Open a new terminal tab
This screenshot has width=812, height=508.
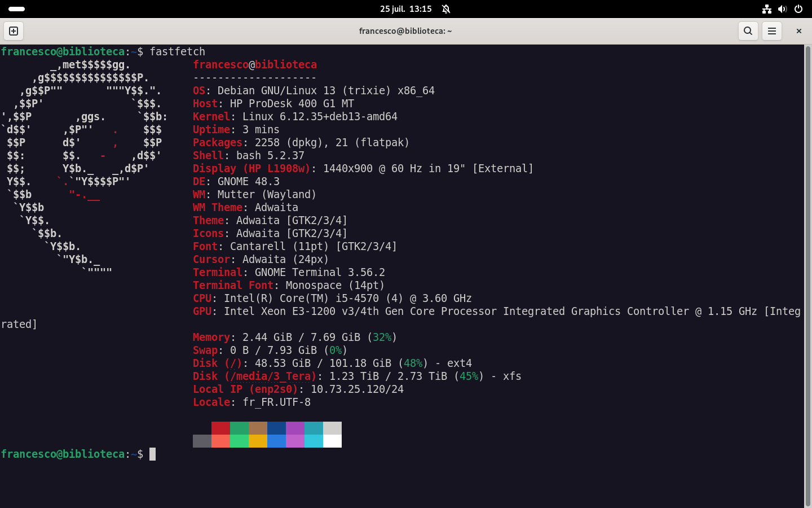click(14, 31)
